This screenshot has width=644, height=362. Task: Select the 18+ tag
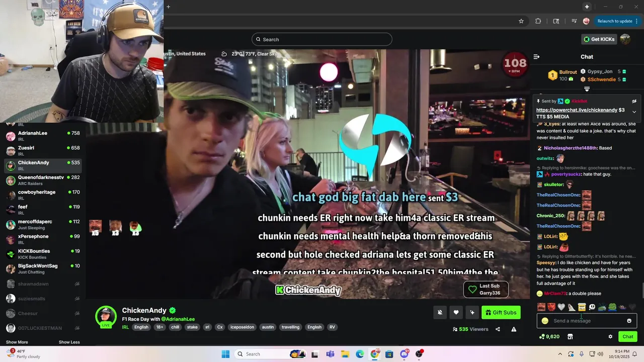tap(159, 327)
